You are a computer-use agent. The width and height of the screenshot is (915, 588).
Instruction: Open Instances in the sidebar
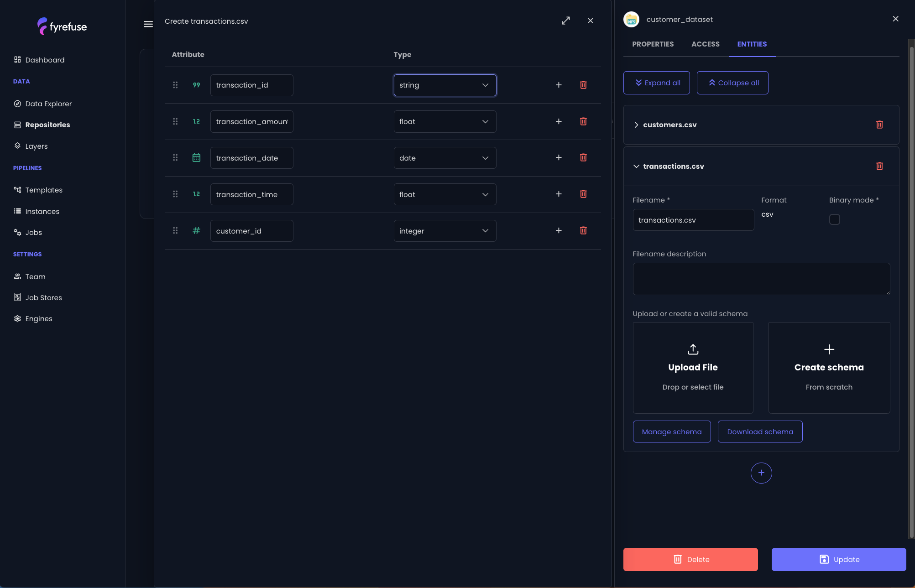[x=37, y=211]
